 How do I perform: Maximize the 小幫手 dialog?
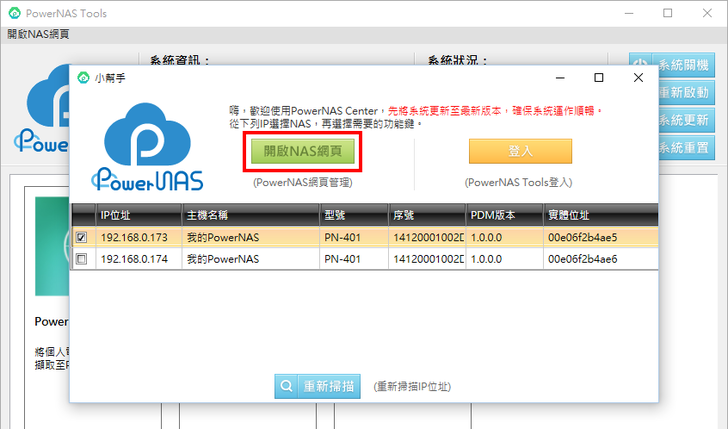[x=599, y=78]
